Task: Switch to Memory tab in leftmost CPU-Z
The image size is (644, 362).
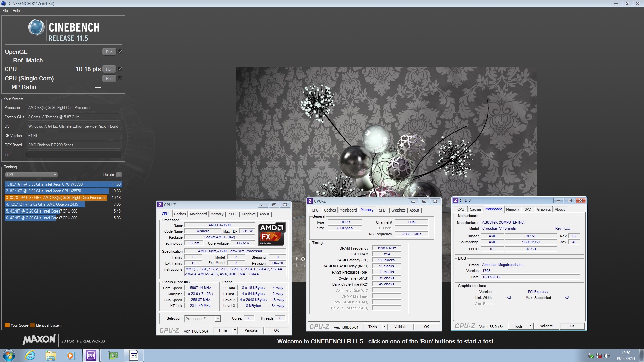Action: tap(217, 214)
